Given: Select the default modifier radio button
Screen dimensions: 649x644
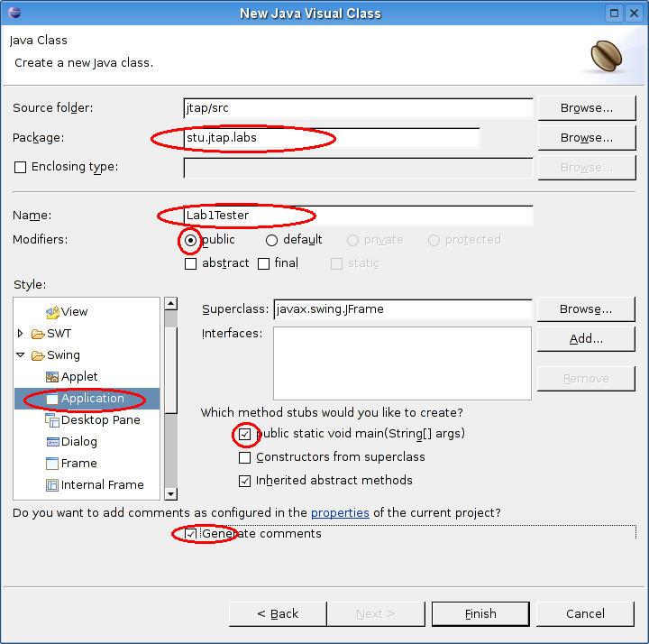Looking at the screenshot, I should click(x=271, y=240).
